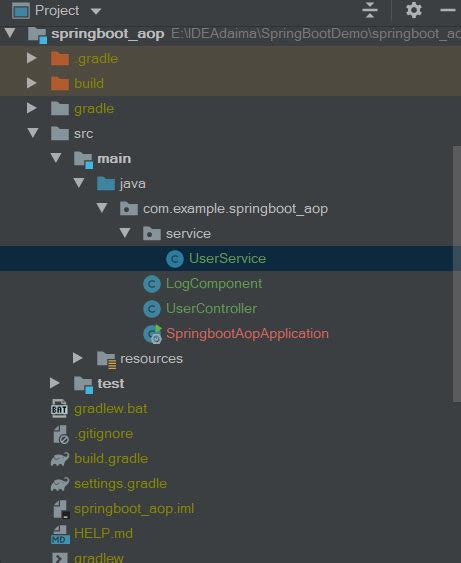461x563 pixels.
Task: Click the vertical scrollbar of project tree
Action: (457, 274)
